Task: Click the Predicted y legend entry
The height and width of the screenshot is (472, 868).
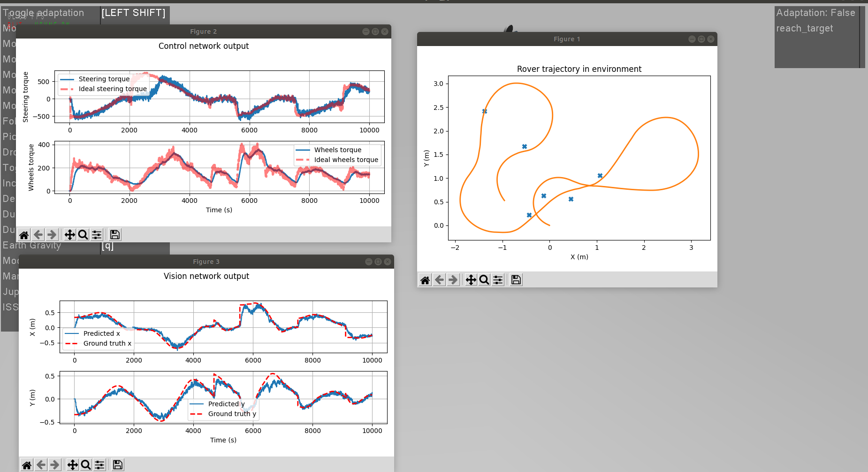Action: (x=217, y=404)
